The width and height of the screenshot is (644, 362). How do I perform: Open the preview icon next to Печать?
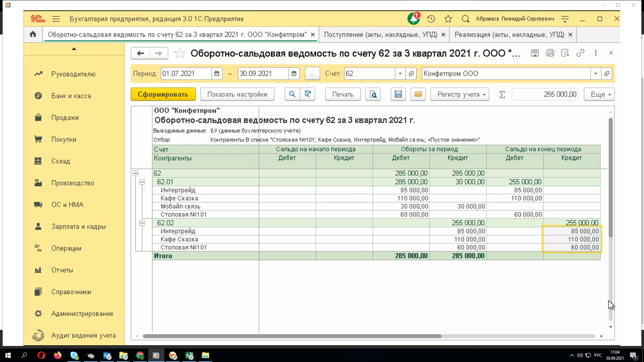tap(373, 94)
